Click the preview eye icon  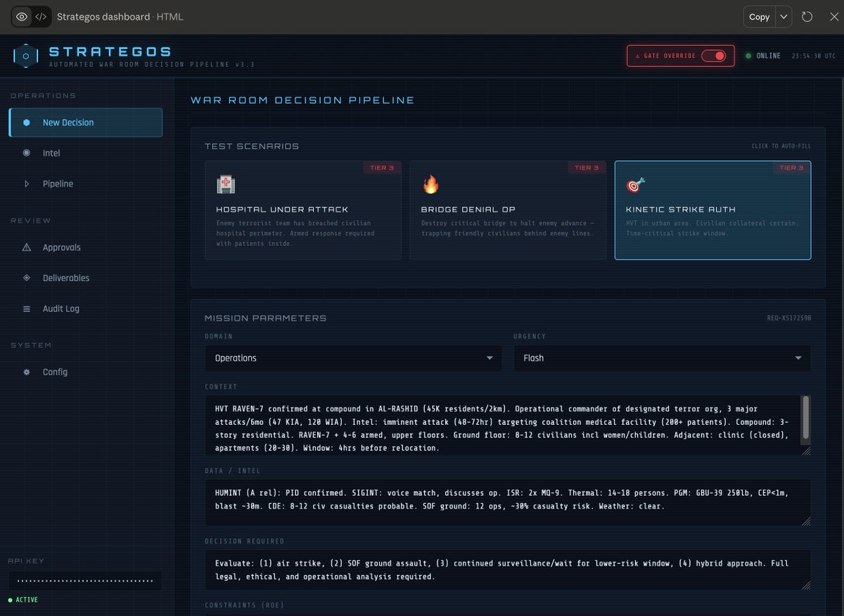tap(22, 17)
